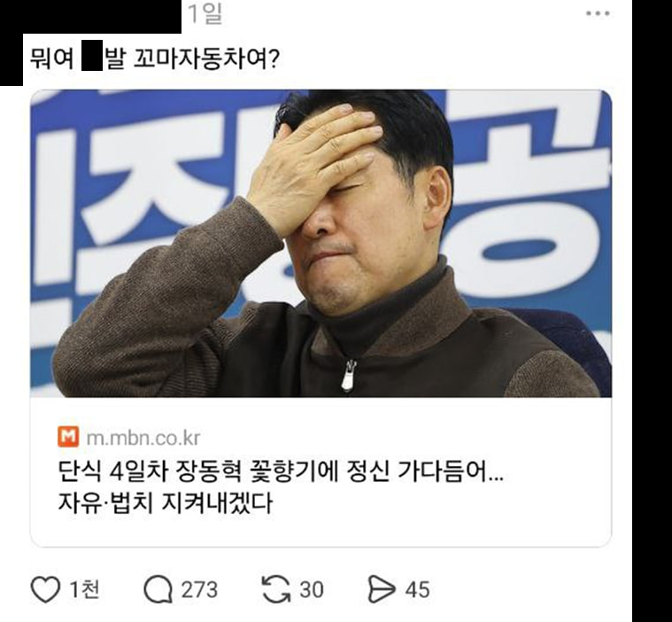Click headline line 자유·법치 지켜내겠다

[x=165, y=502]
